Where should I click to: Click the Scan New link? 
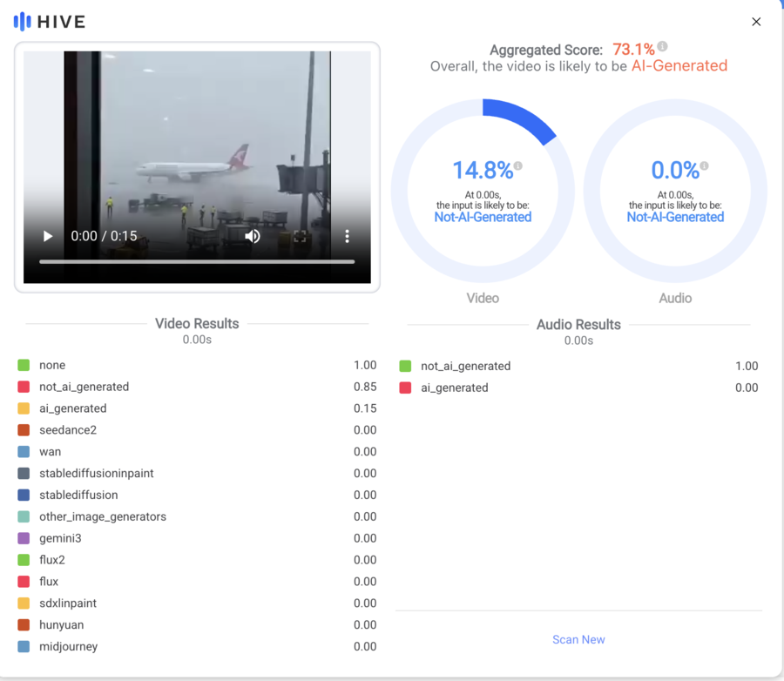pyautogui.click(x=578, y=639)
